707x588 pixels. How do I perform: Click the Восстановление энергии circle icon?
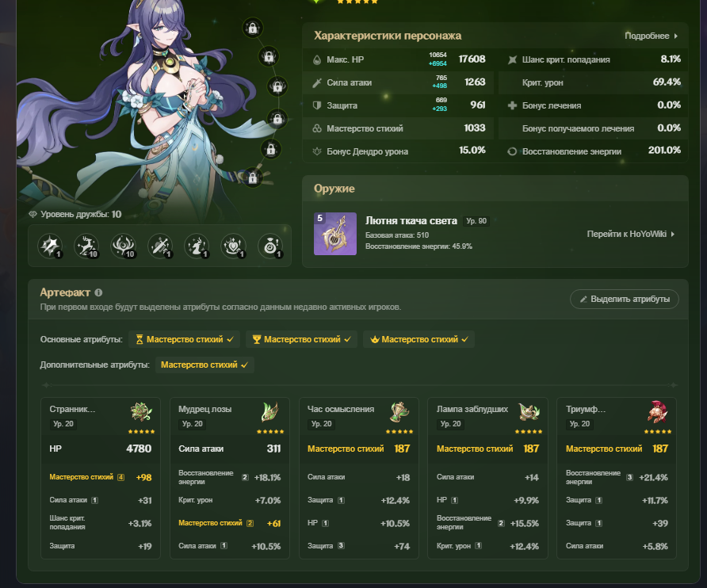point(512,151)
